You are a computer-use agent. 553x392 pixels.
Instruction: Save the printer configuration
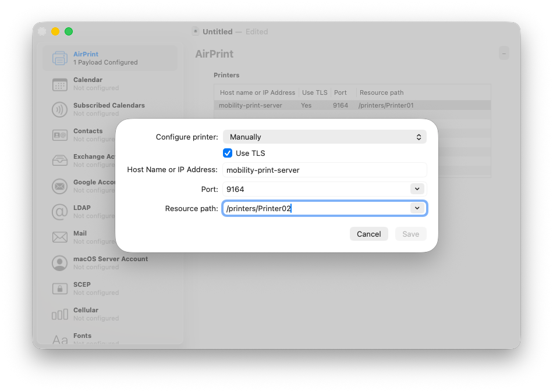pos(411,234)
